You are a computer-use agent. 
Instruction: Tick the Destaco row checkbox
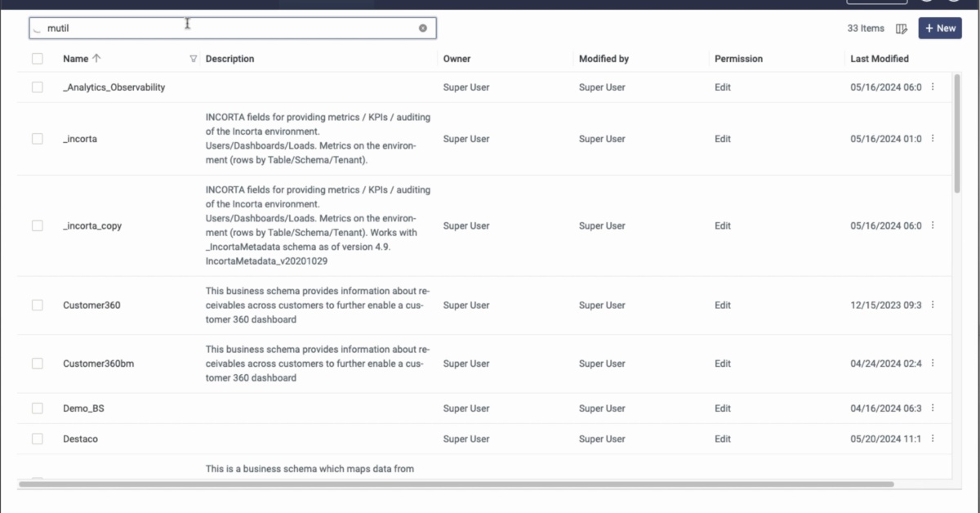coord(38,439)
